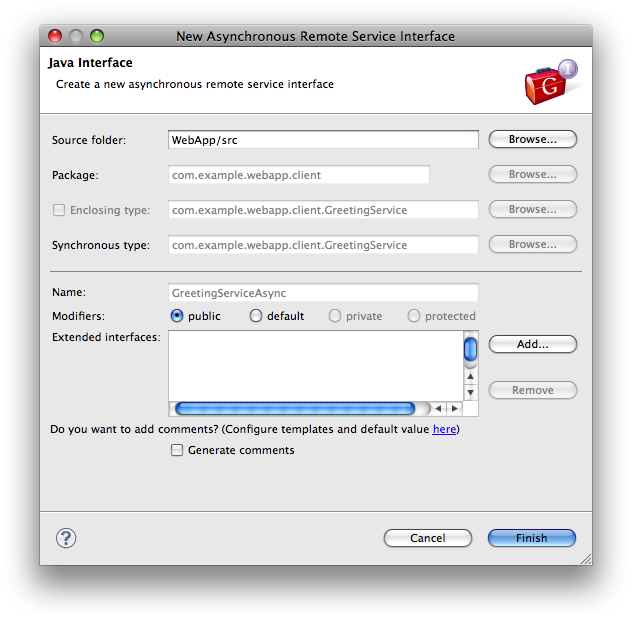Open the 'here' templates configuration link
The width and height of the screenshot is (632, 620).
(444, 429)
